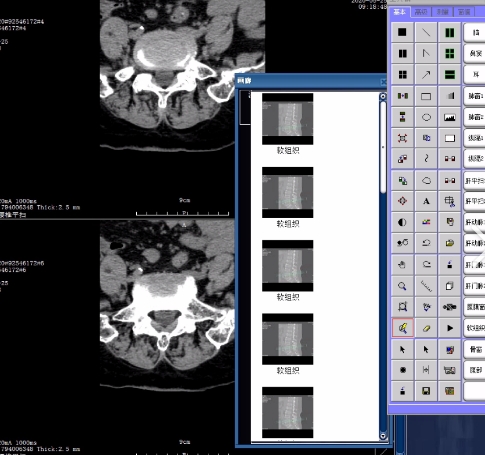Select the four-grid black layout icon
This screenshot has width=485, height=455.
402,74
